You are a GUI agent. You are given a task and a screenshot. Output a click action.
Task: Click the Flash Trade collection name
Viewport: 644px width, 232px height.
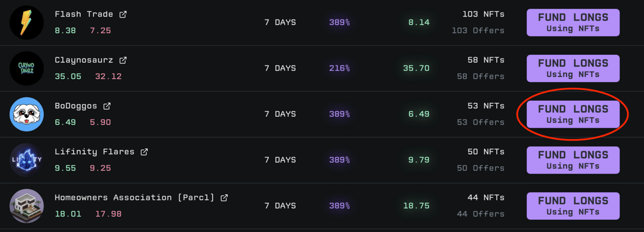click(x=84, y=14)
